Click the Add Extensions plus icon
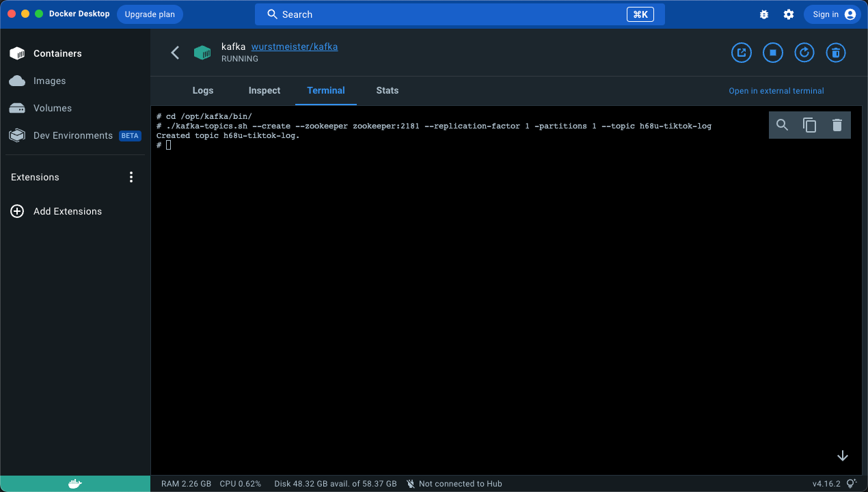This screenshot has width=868, height=492. coord(17,211)
